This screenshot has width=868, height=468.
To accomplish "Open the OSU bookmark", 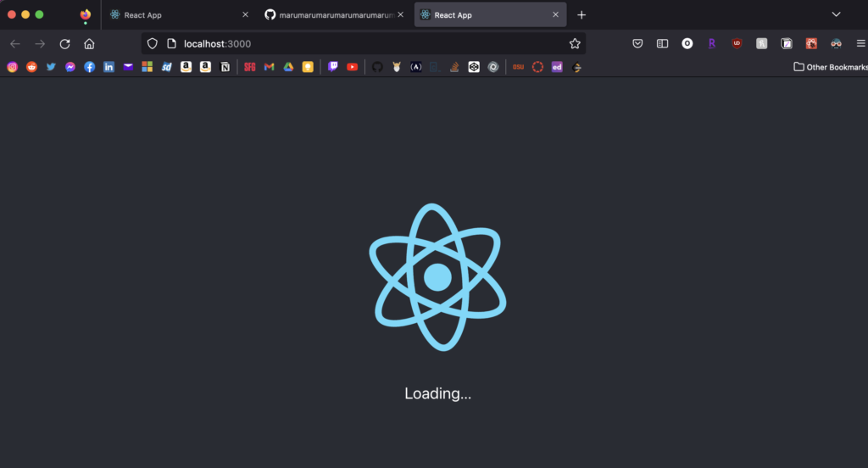I will click(518, 67).
